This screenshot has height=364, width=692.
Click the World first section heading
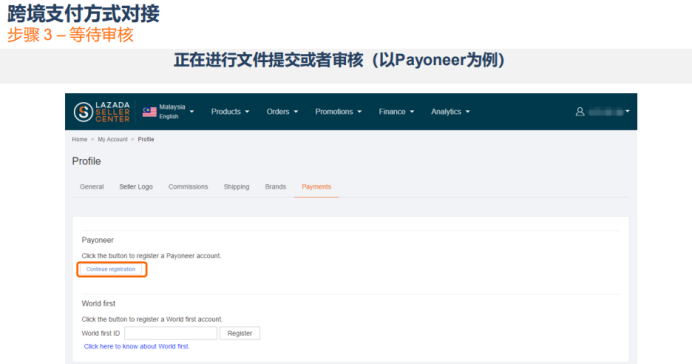coord(98,304)
